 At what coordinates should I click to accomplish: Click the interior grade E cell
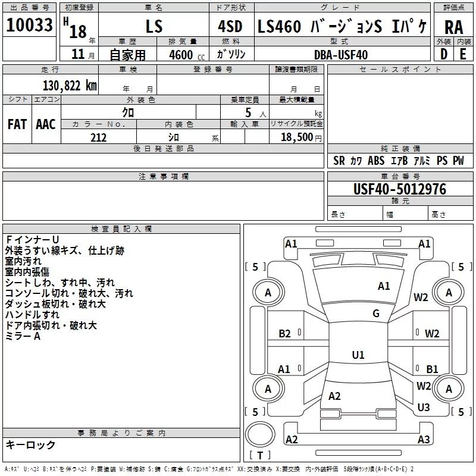(x=463, y=54)
